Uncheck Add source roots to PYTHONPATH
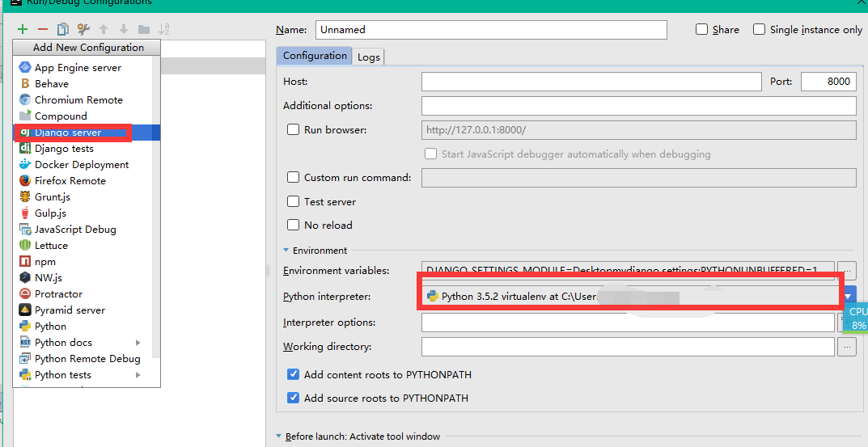The image size is (868, 447). [x=293, y=398]
